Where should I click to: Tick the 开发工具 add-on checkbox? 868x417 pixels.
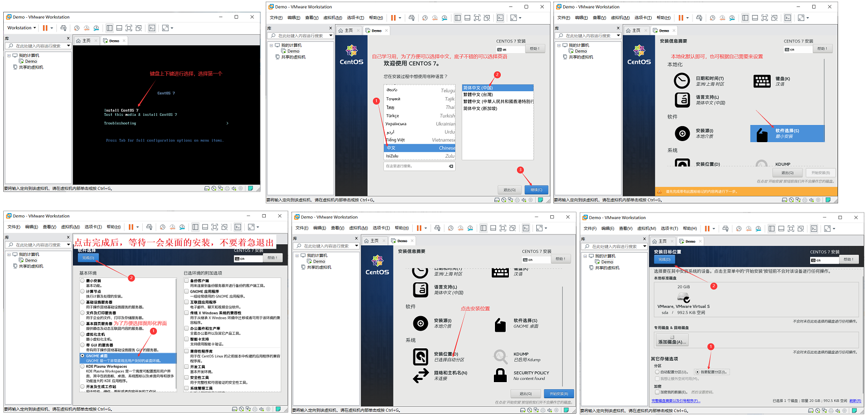pos(187,367)
